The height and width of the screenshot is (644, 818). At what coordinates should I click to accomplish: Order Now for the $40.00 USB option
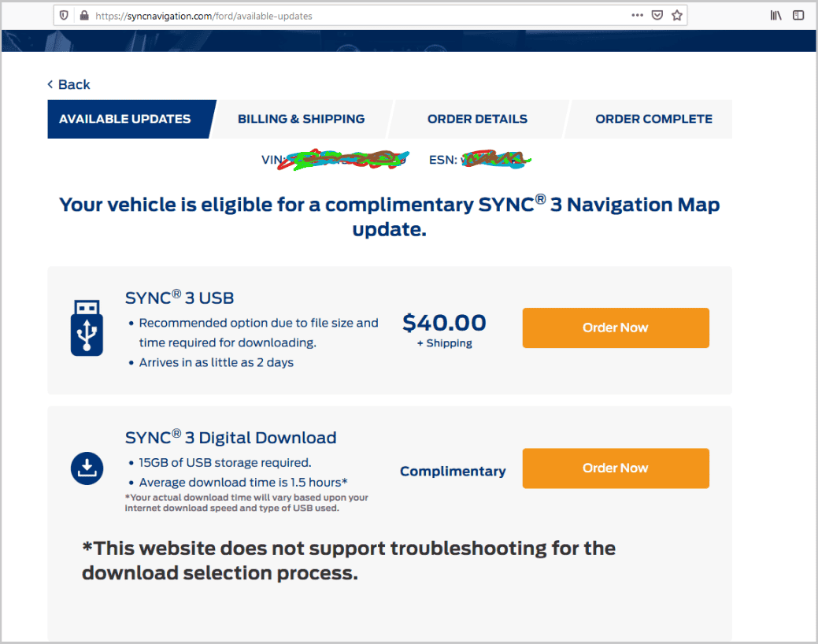(x=616, y=328)
